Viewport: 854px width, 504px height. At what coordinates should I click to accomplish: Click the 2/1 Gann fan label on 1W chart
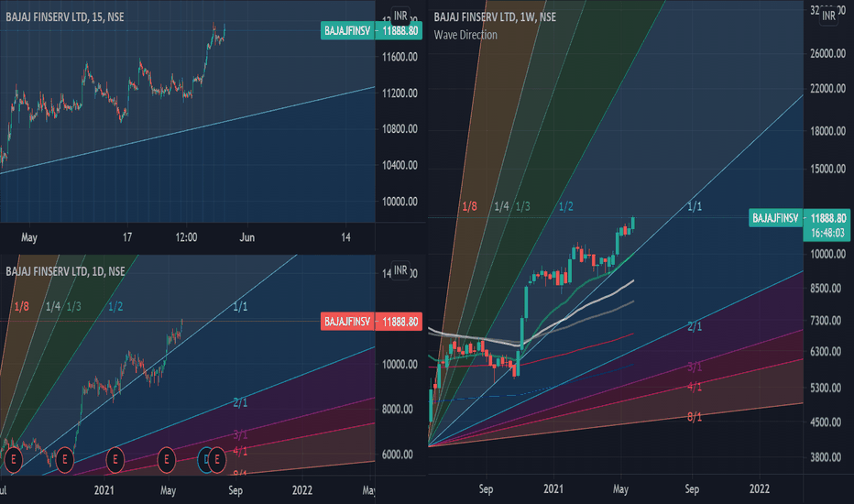point(695,326)
